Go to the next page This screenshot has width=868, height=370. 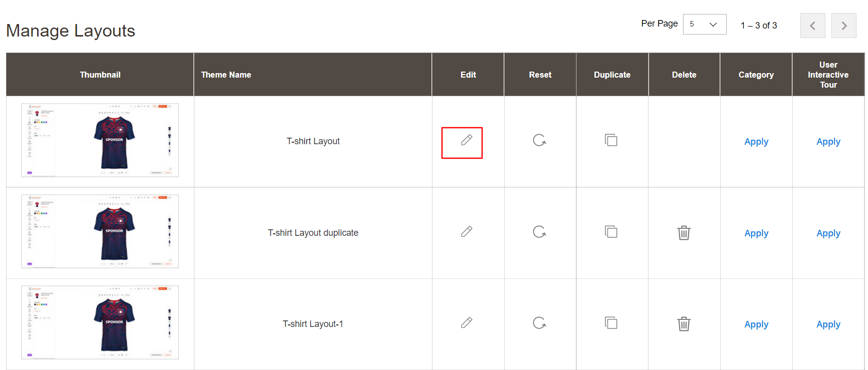(843, 25)
